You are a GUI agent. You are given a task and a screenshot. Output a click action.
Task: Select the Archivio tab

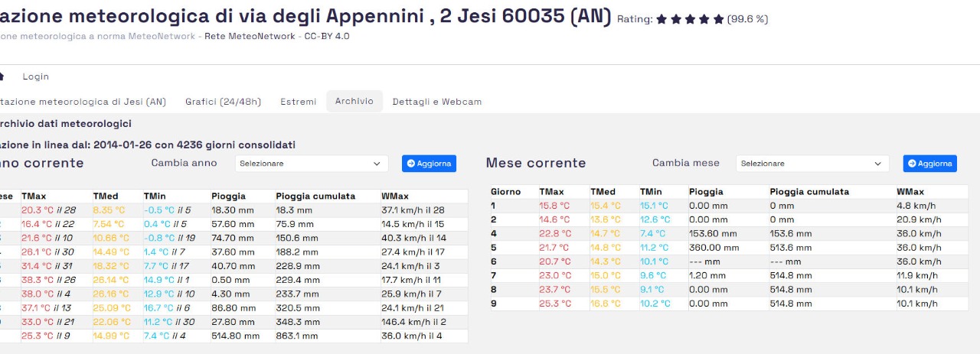(x=354, y=101)
